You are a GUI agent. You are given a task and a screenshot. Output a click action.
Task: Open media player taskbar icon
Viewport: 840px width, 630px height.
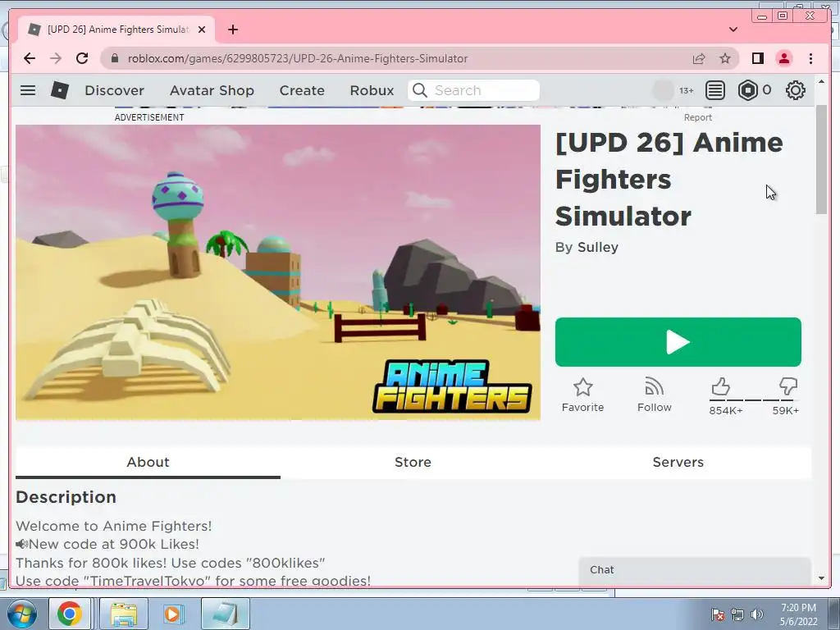[172, 614]
